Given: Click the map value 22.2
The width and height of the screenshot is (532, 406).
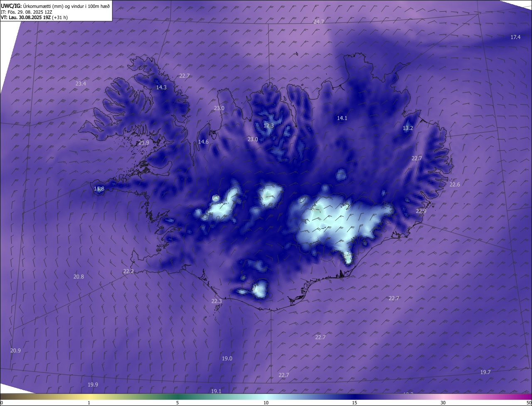Looking at the screenshot, I should tap(128, 271).
